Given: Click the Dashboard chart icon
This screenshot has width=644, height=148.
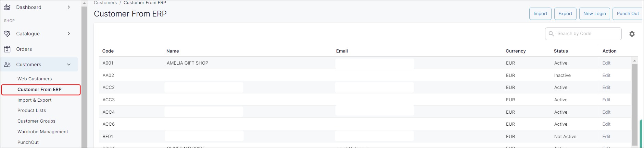Looking at the screenshot, I should tap(7, 7).
